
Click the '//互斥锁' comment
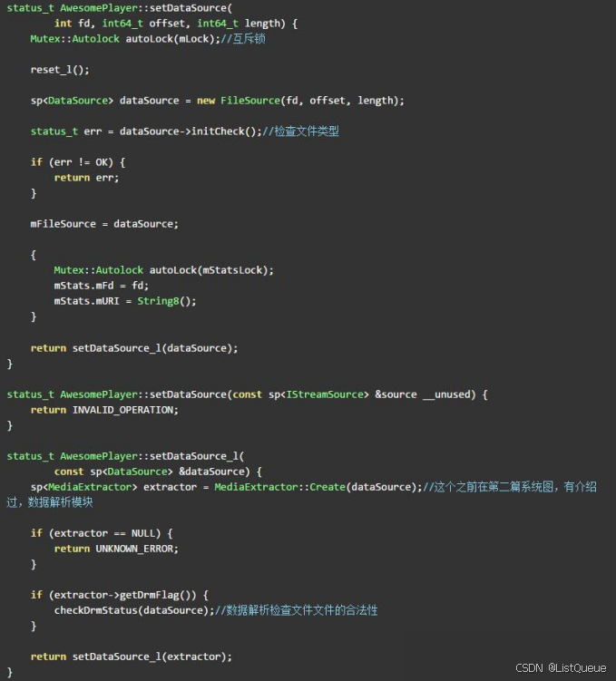pos(243,39)
